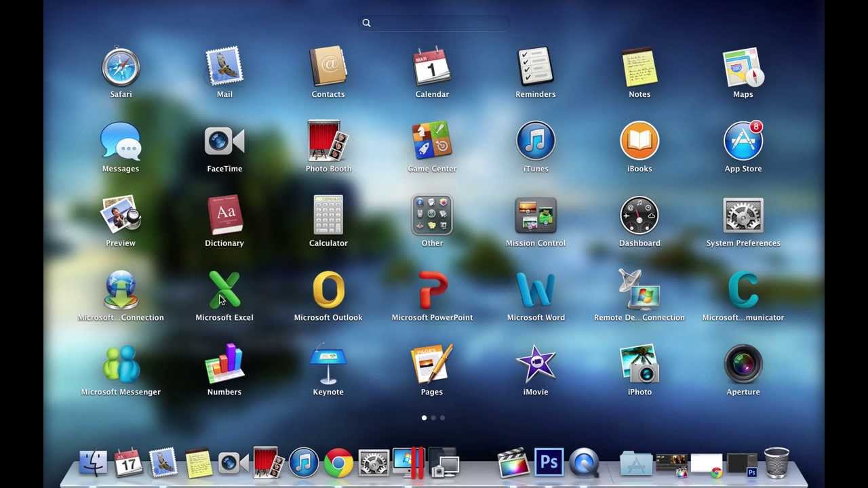The width and height of the screenshot is (868, 488).
Task: Launch Preview from Launchpad
Action: (x=121, y=216)
